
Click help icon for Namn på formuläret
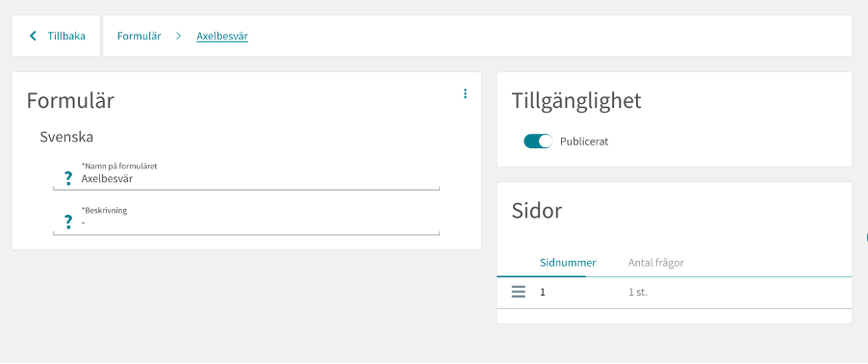[68, 178]
